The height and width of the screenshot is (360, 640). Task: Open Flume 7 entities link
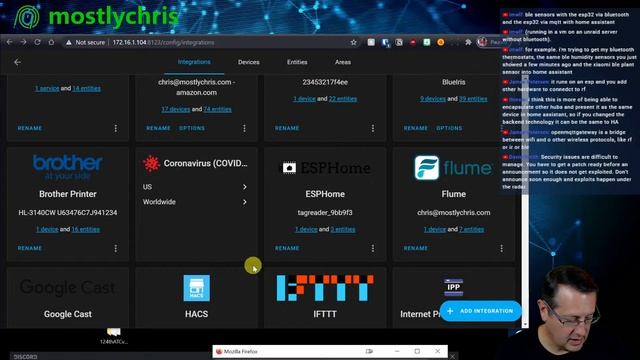pos(471,229)
